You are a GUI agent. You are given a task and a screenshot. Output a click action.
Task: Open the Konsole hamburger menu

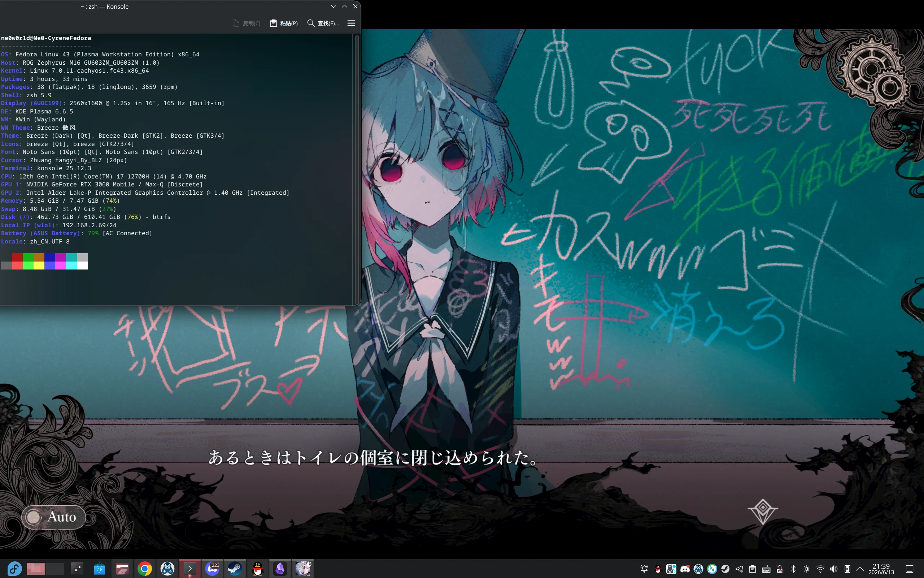click(351, 23)
